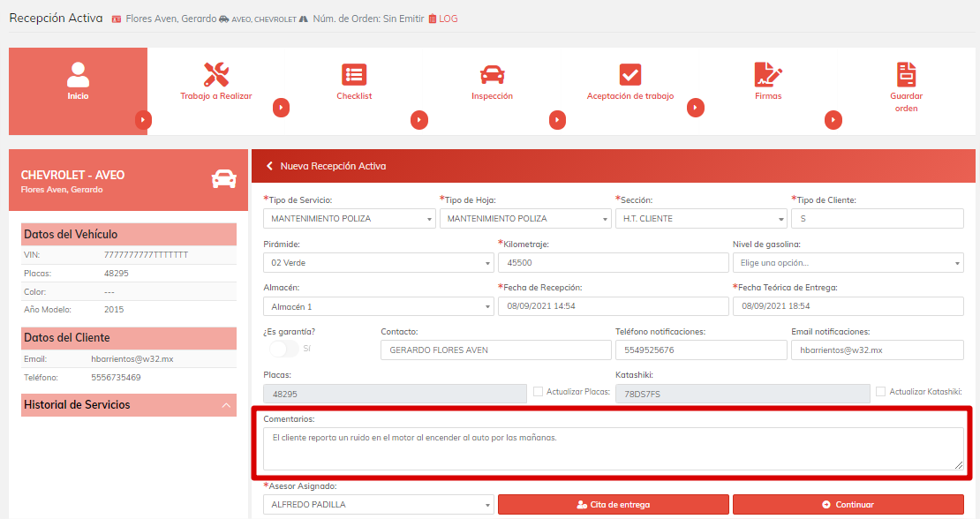Go to the Inicio step tab
980x519 pixels.
[78, 81]
